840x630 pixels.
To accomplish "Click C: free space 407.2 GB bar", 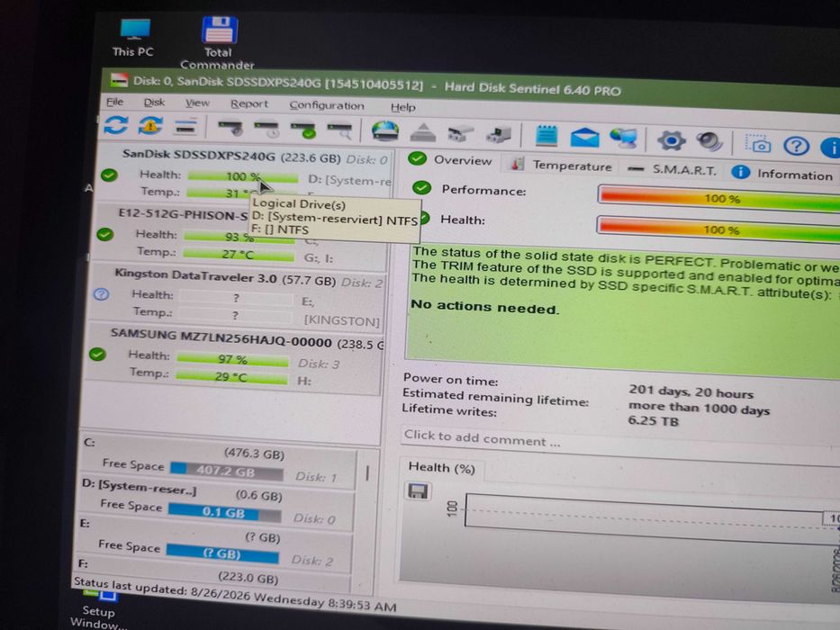I will [227, 471].
